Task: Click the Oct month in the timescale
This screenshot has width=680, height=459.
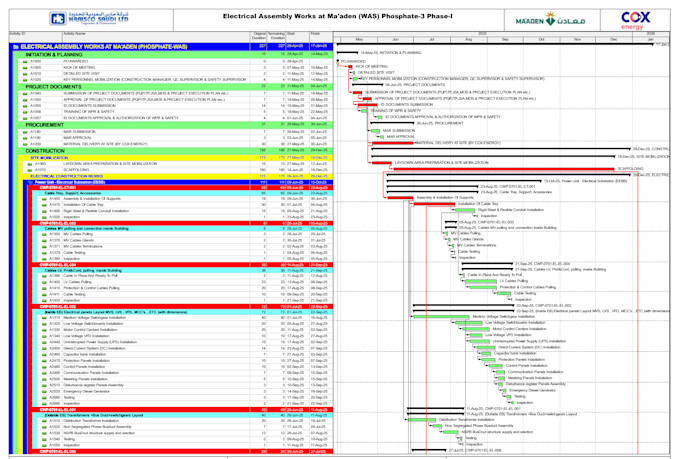Action: click(x=542, y=39)
